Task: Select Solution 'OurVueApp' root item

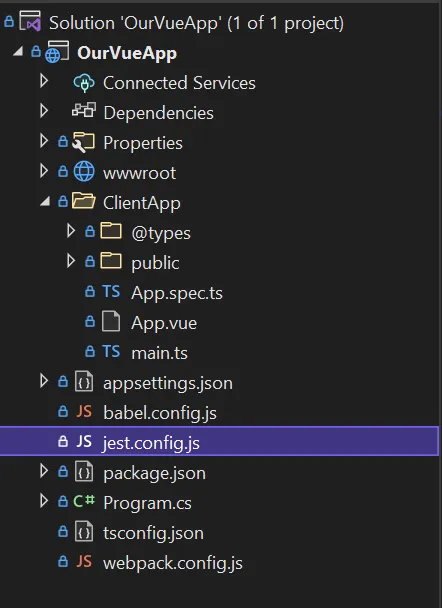Action: (196, 23)
